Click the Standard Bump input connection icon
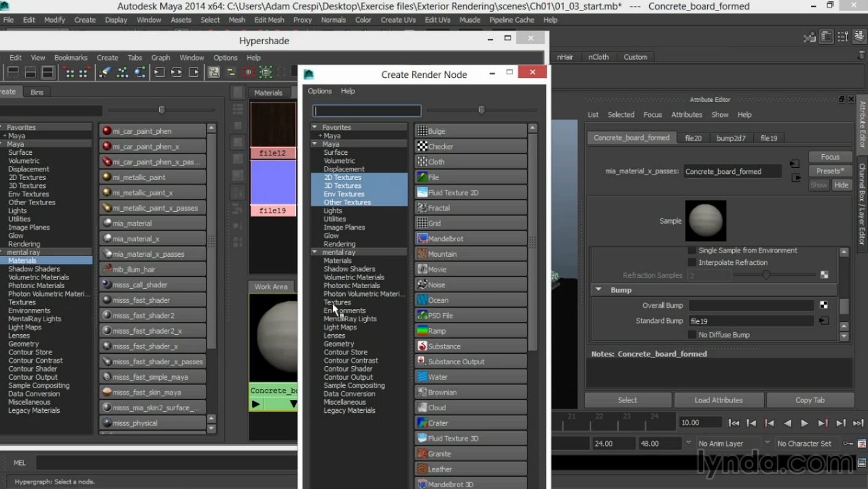This screenshot has height=489, width=868. pos(824,321)
